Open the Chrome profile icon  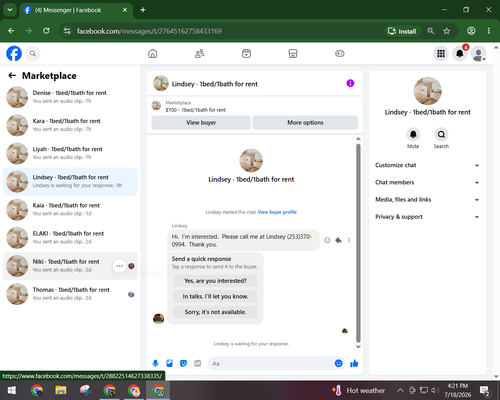tap(471, 31)
